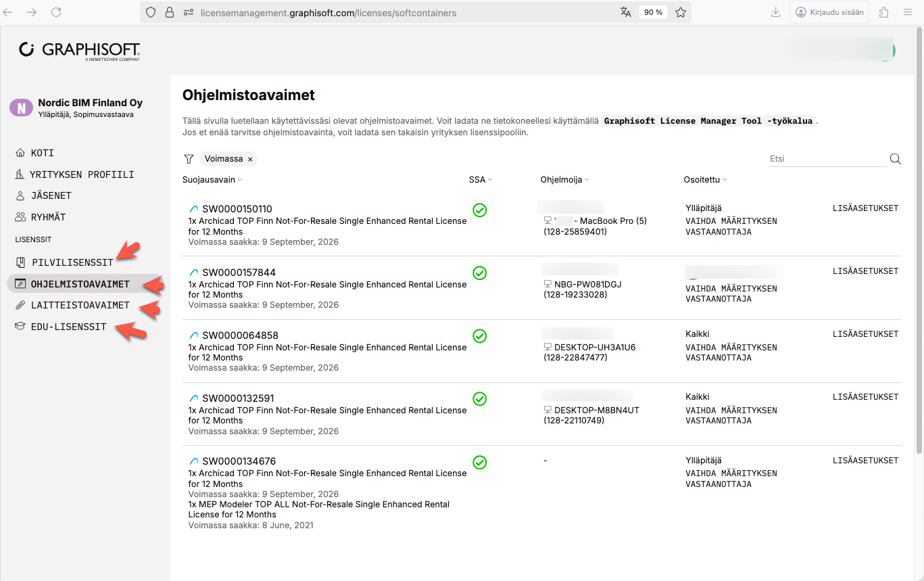This screenshot has width=924, height=581.
Task: Open the browser extensions icon
Action: [x=883, y=12]
